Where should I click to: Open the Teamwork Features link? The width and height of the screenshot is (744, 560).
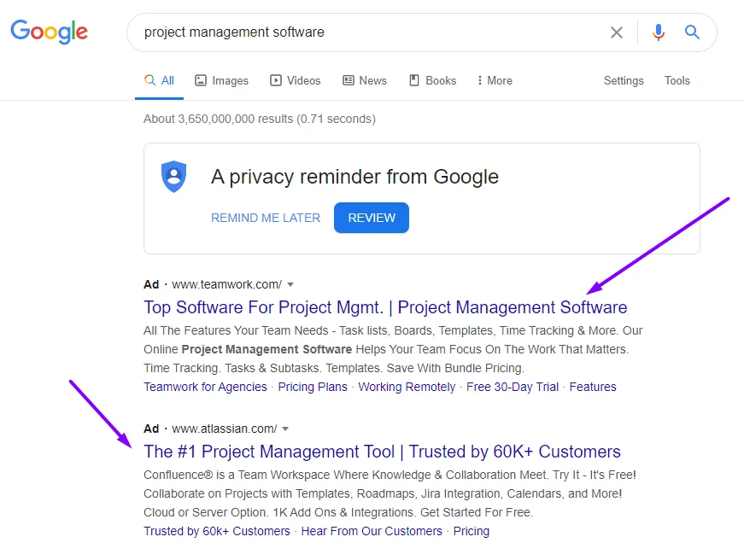pyautogui.click(x=593, y=387)
